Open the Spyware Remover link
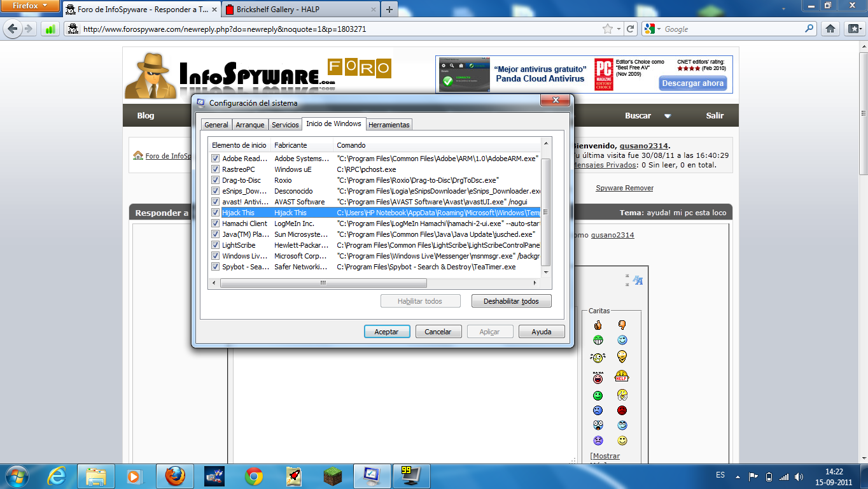 pos(624,188)
